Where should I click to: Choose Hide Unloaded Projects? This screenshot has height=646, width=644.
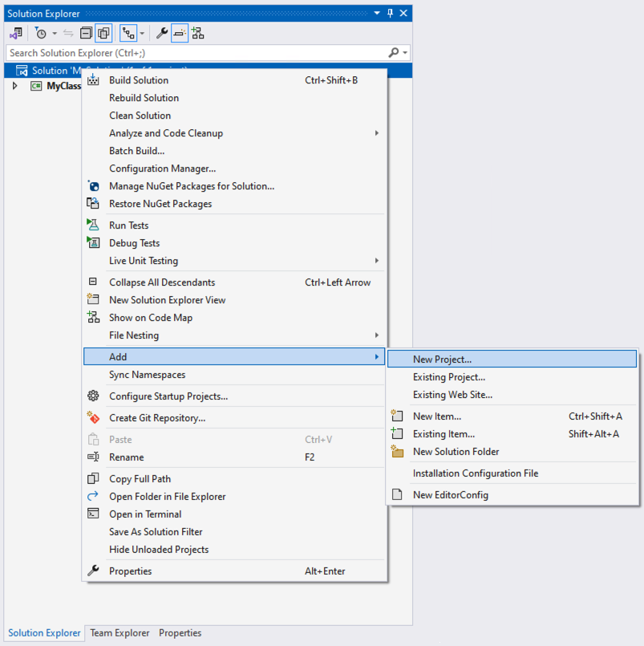pyautogui.click(x=235, y=550)
